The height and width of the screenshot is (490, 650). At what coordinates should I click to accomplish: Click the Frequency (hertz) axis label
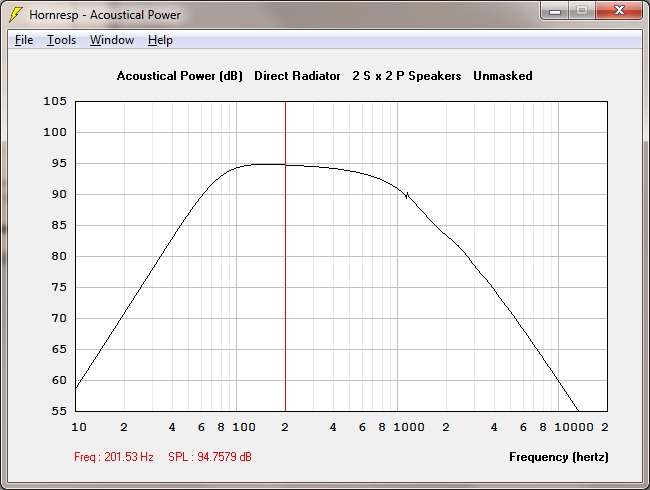click(x=559, y=457)
